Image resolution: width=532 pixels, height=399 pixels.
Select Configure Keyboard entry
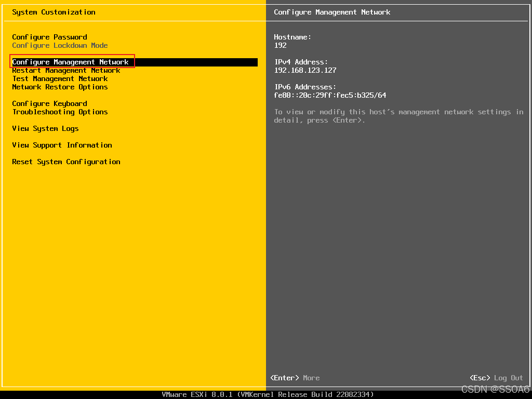pos(49,103)
